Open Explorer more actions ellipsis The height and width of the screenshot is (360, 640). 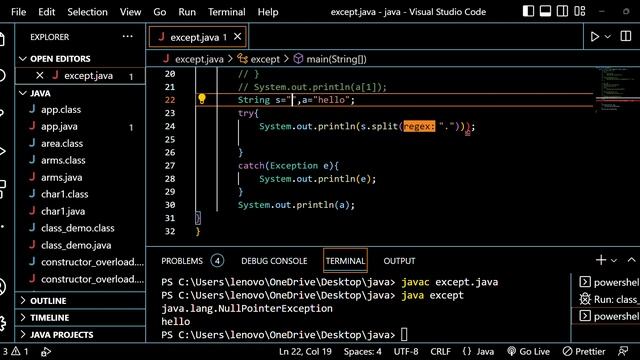[x=128, y=37]
